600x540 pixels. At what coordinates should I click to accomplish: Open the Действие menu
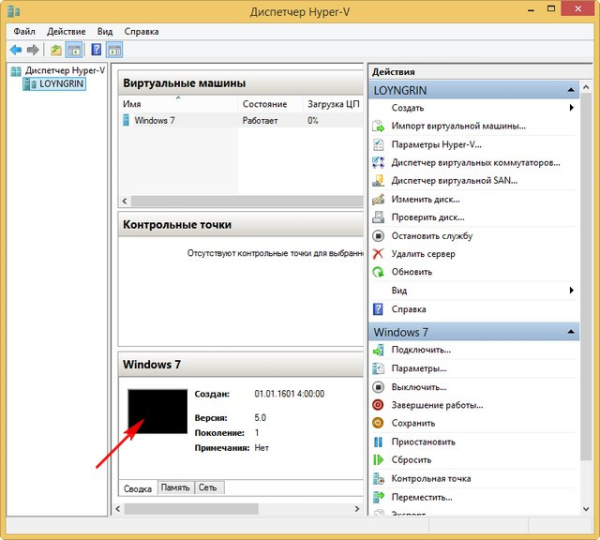[x=66, y=31]
